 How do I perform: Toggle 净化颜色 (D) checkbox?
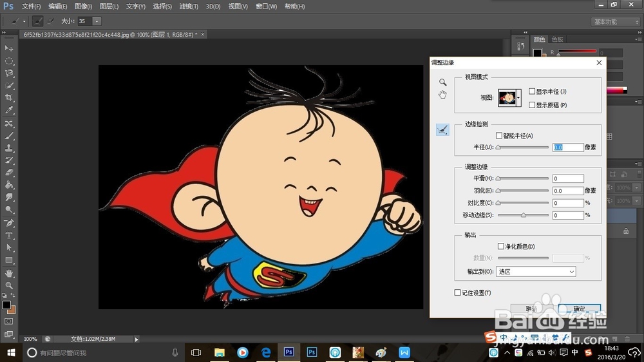[x=500, y=247]
